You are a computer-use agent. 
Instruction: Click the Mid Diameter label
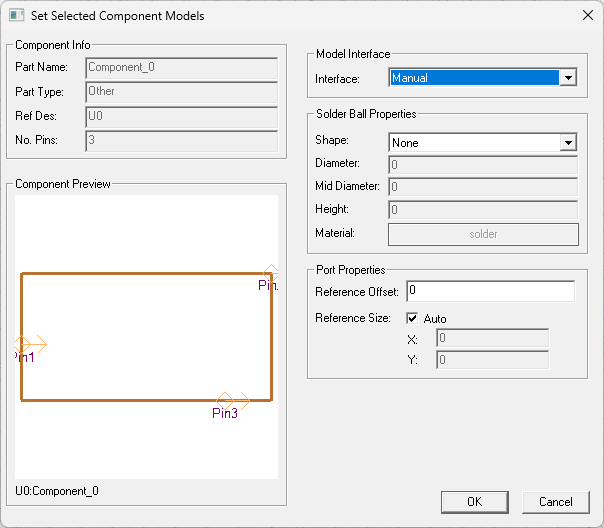click(347, 186)
